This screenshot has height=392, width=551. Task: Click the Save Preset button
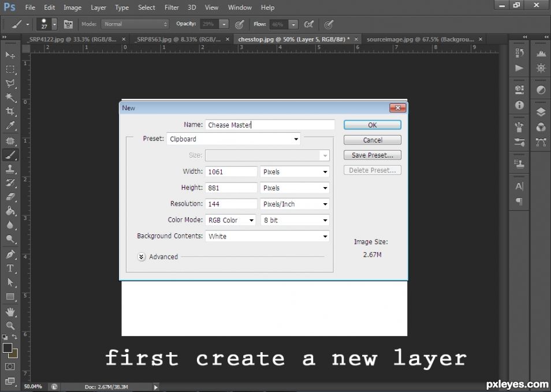pyautogui.click(x=372, y=155)
